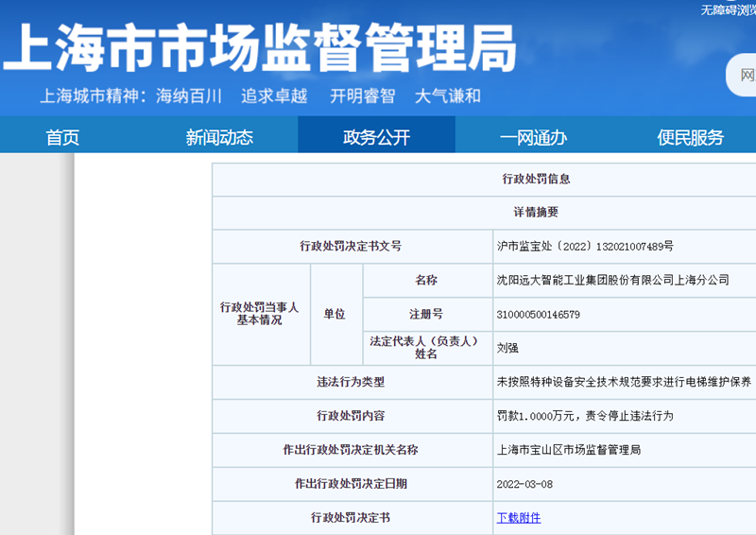Image resolution: width=756 pixels, height=535 pixels.
Task: Click the 违法行为类型 label cell
Action: coord(351,382)
